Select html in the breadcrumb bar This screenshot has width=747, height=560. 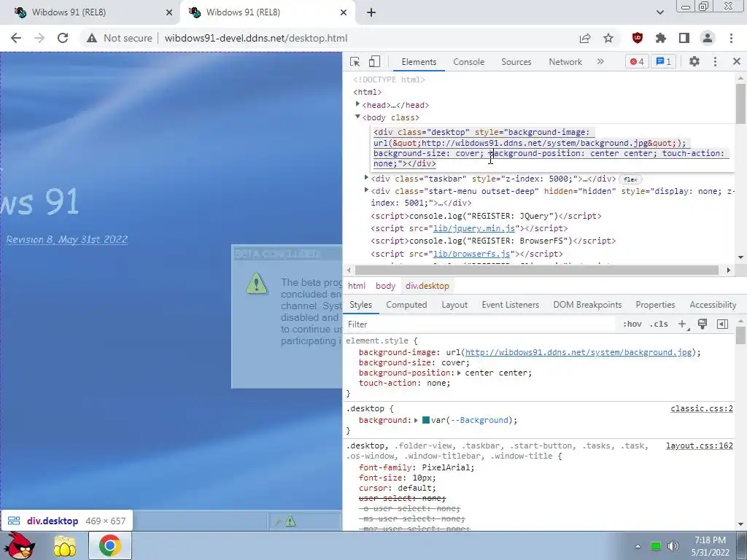pos(356,286)
